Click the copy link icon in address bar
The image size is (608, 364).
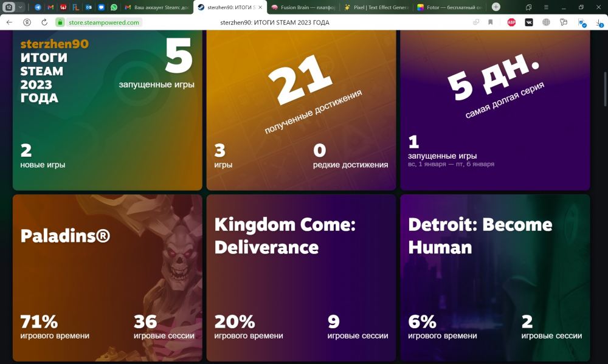(x=476, y=22)
